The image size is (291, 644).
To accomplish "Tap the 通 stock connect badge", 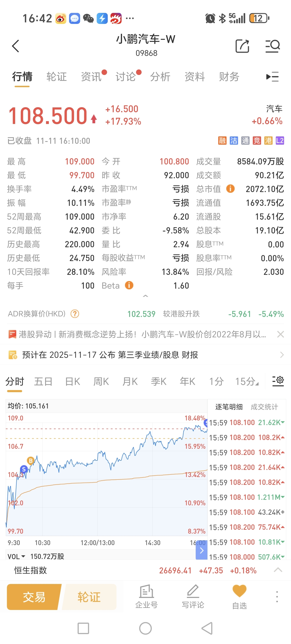I will 245,141.
